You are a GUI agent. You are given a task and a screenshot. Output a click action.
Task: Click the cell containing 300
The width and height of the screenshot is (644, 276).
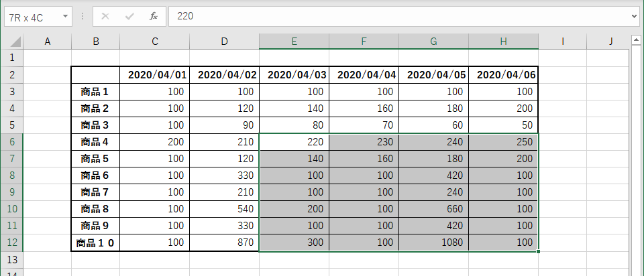coord(294,243)
